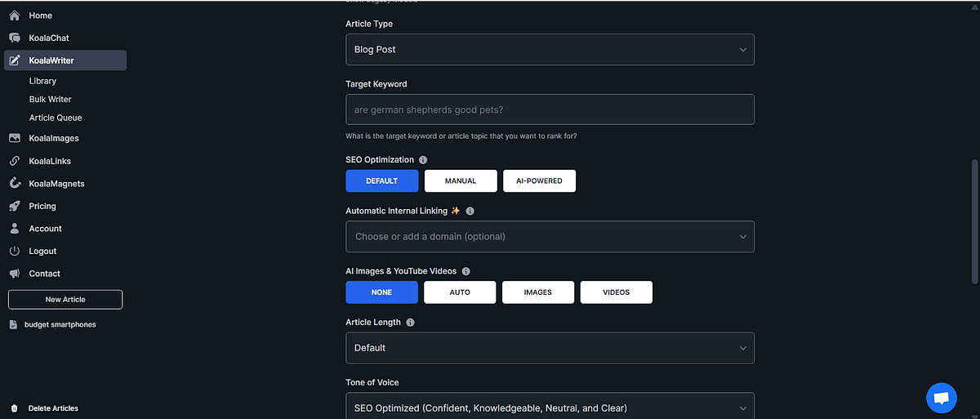The image size is (980, 419).
Task: Select DEFAULT SEO Optimization option
Action: tap(382, 181)
